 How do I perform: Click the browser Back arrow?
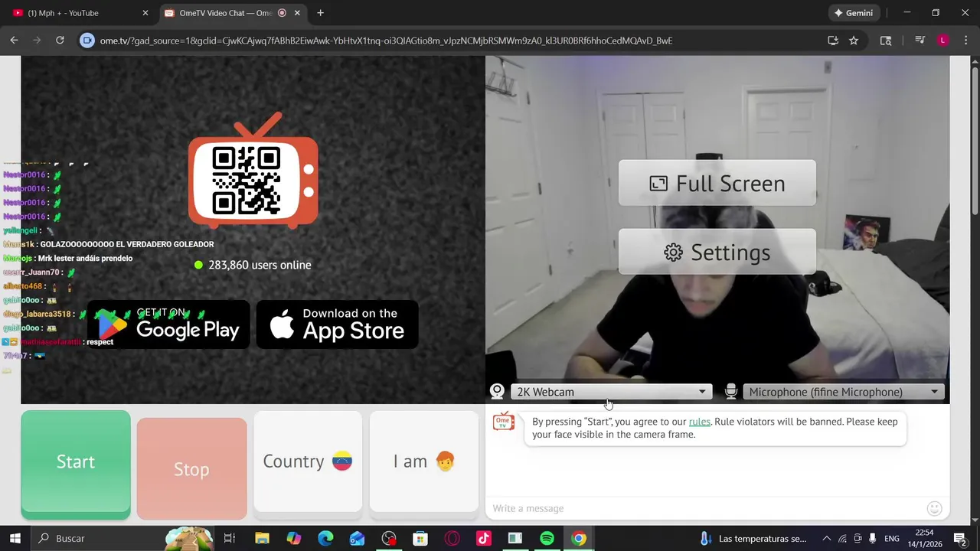[x=14, y=41]
